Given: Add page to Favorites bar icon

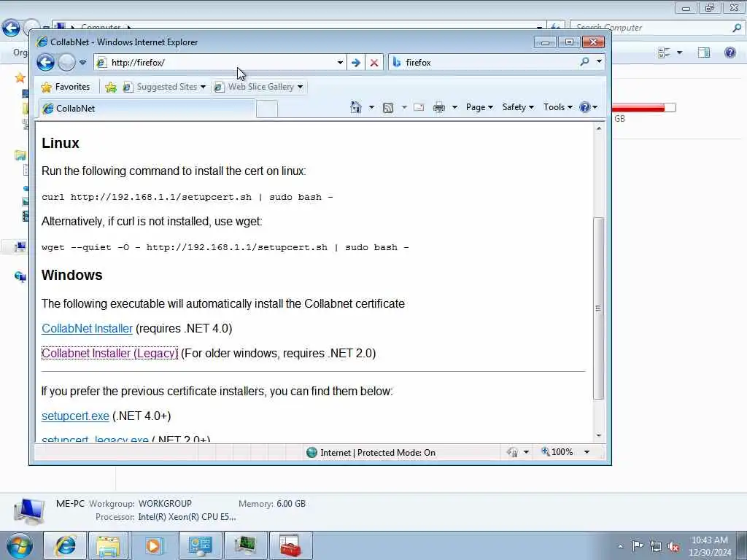Looking at the screenshot, I should [111, 87].
